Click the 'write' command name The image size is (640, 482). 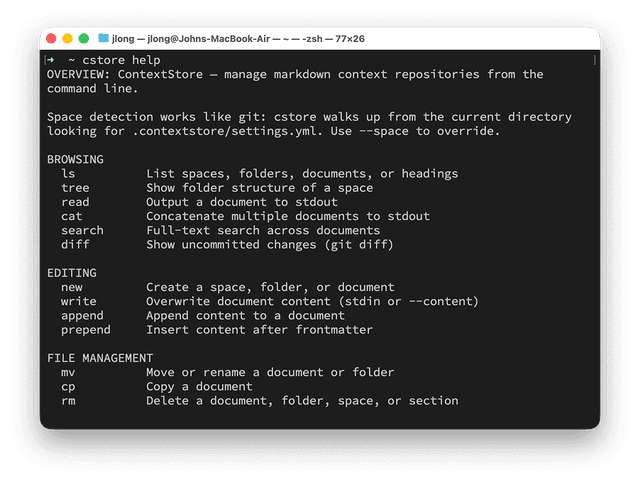tap(78, 301)
